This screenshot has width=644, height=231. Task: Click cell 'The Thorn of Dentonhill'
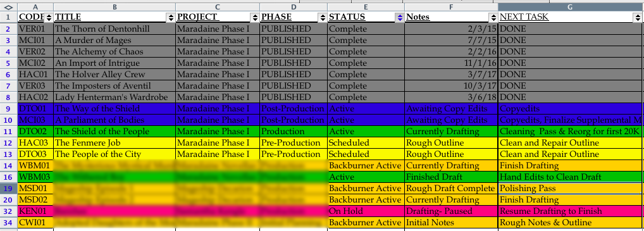(115, 28)
